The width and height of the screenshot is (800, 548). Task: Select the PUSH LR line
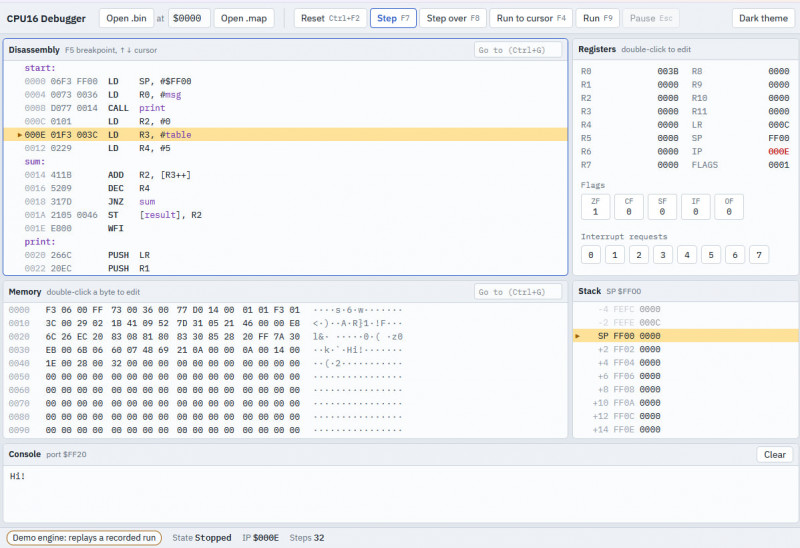[285, 255]
